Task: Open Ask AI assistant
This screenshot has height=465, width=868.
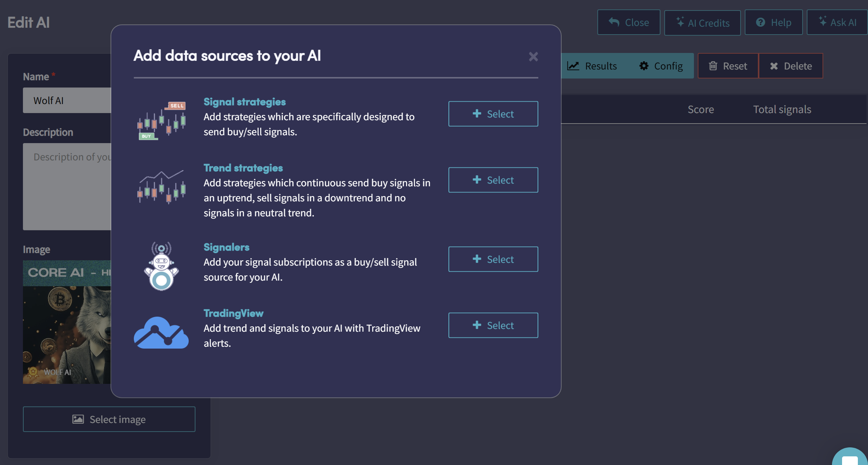Action: [838, 23]
